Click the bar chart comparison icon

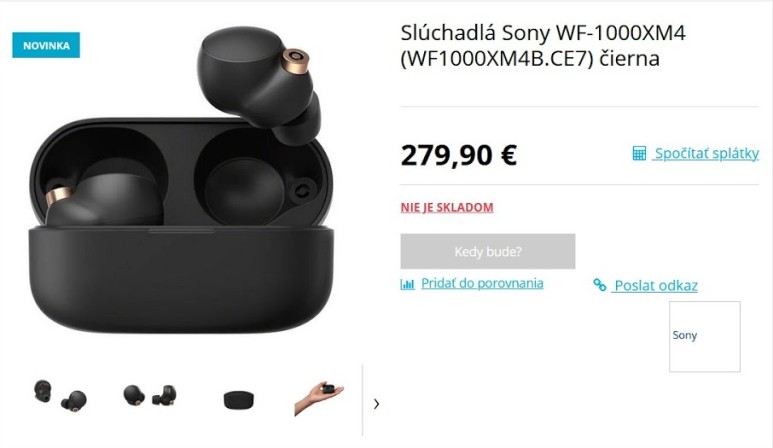407,284
